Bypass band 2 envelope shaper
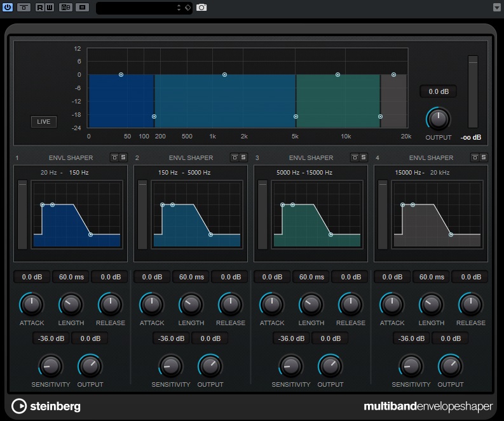The width and height of the screenshot is (504, 421). point(235,157)
